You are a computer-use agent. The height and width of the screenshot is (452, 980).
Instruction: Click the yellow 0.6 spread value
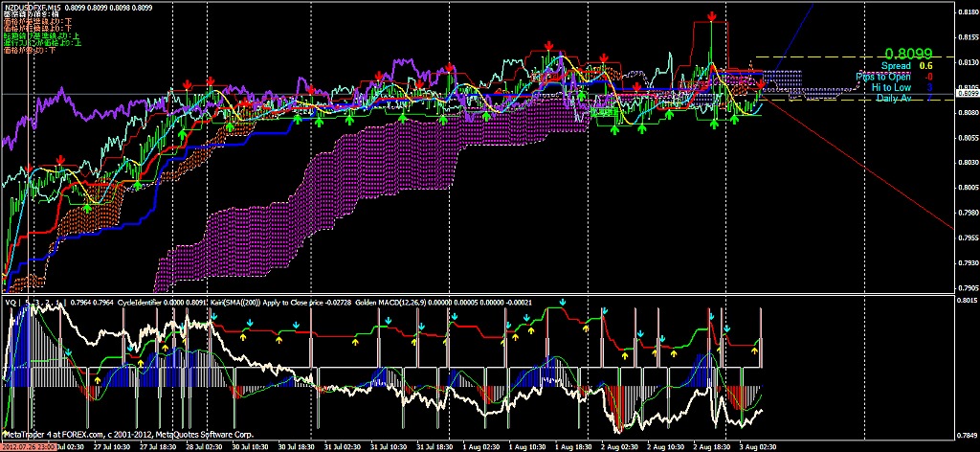[926, 66]
